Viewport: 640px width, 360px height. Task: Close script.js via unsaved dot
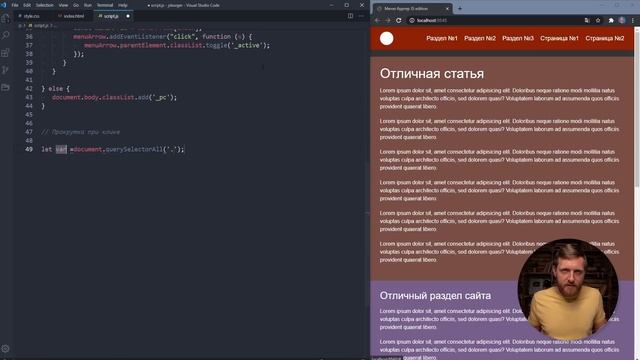[128, 16]
